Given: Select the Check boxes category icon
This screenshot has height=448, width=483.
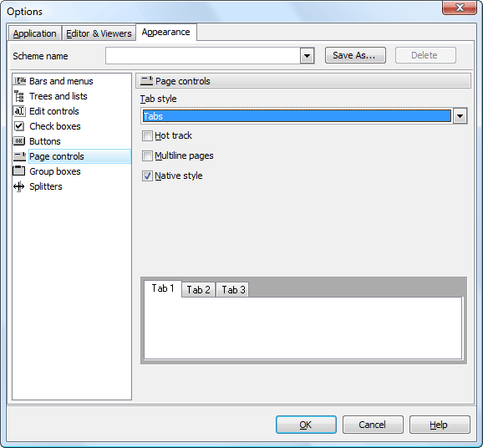Looking at the screenshot, I should 19,126.
